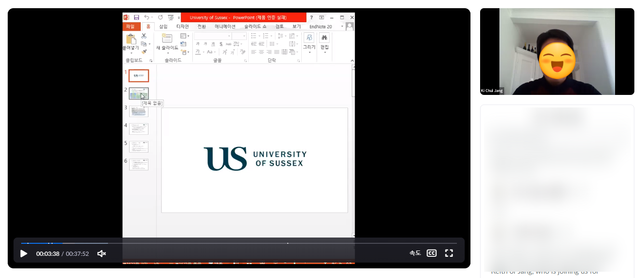This screenshot has width=644, height=278.
Task: Align paragraph text right
Action: pyautogui.click(x=269, y=52)
